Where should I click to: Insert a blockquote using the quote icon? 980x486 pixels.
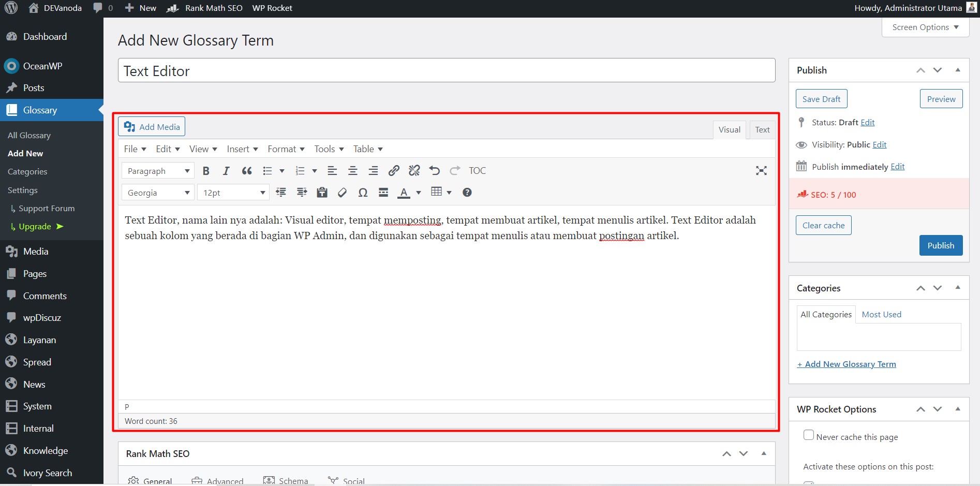pos(247,171)
